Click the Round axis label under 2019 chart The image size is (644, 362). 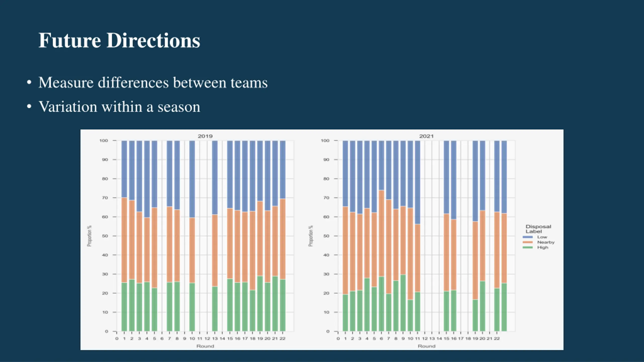point(205,346)
